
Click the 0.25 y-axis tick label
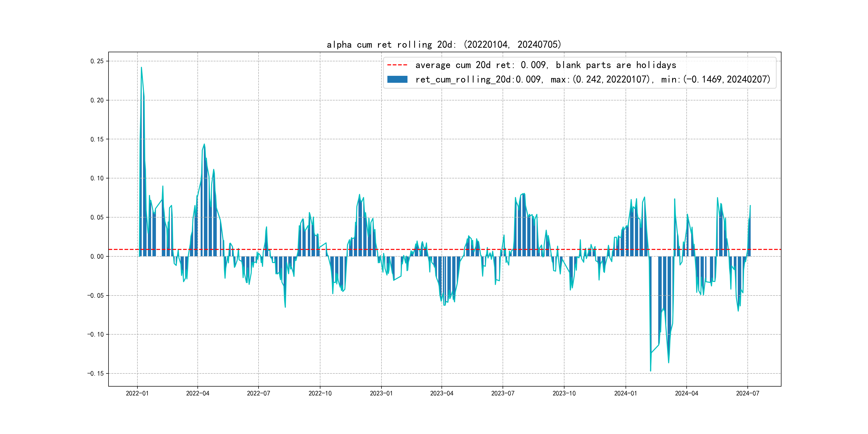pyautogui.click(x=97, y=61)
